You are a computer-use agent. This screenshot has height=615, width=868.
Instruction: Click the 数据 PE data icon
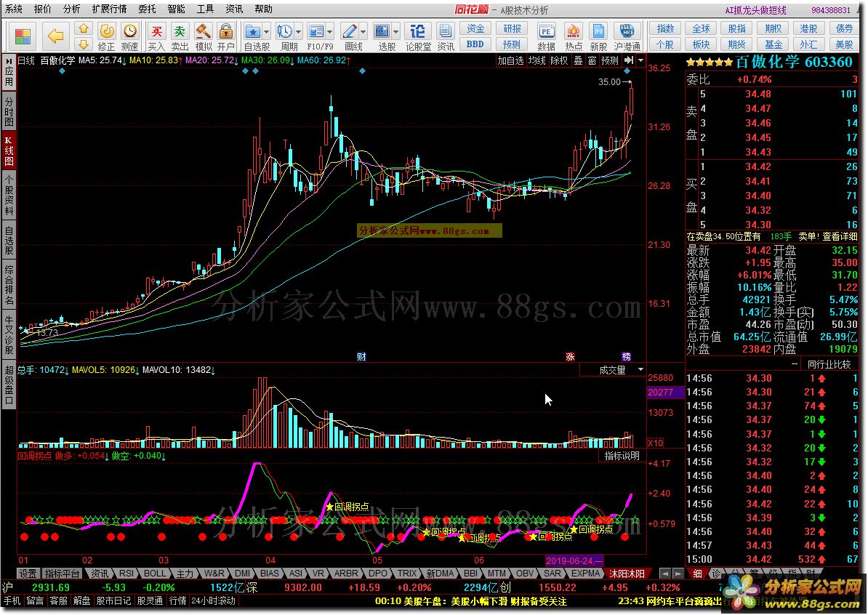[x=547, y=36]
